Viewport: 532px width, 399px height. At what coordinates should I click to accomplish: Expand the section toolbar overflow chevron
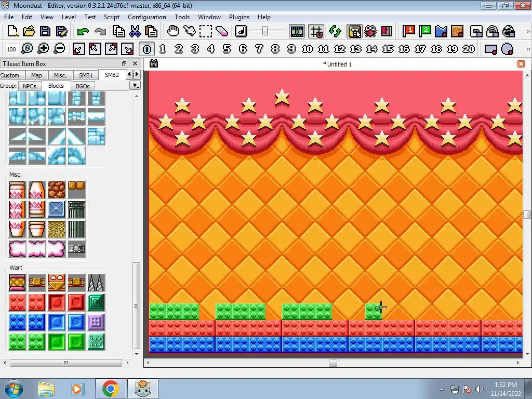tap(528, 49)
